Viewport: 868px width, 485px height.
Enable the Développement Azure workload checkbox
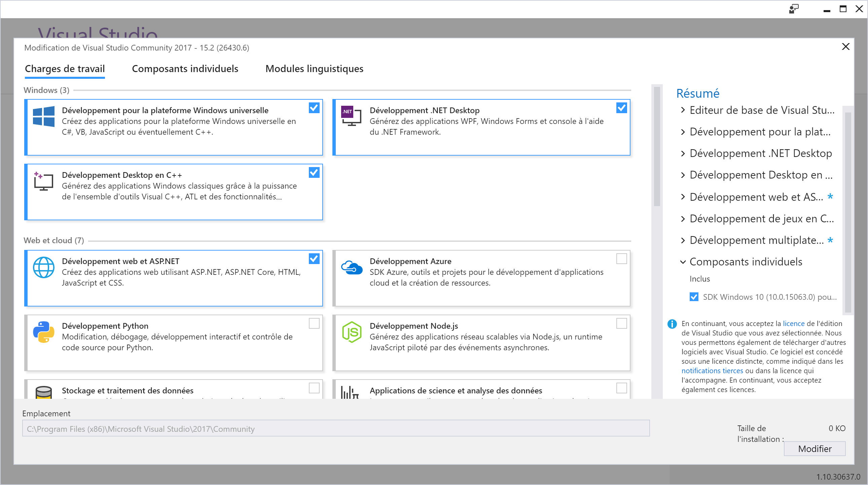[621, 259]
